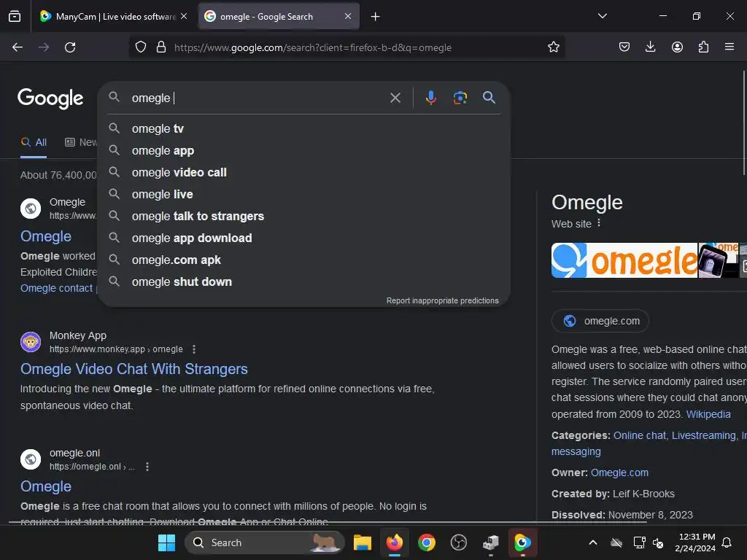Select the All results tab
This screenshot has height=560, width=747.
click(34, 142)
